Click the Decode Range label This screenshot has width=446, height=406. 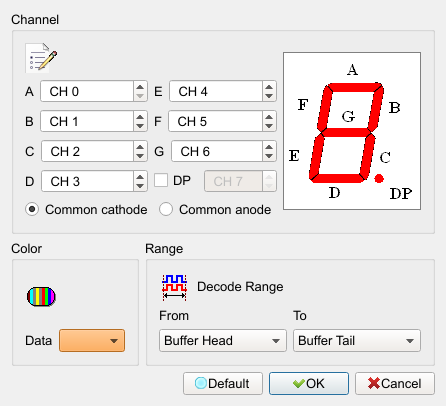point(240,287)
